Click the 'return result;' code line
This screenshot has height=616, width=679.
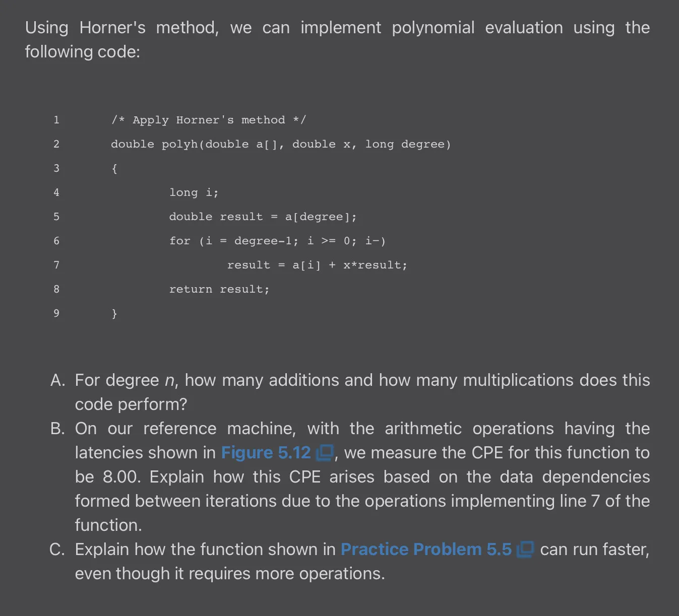tap(219, 289)
